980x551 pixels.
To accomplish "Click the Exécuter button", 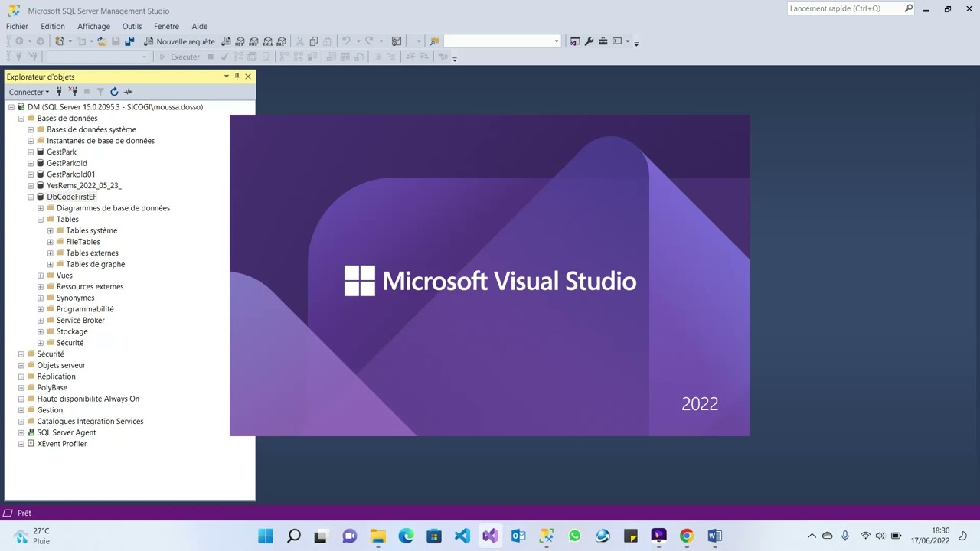I will click(x=179, y=57).
